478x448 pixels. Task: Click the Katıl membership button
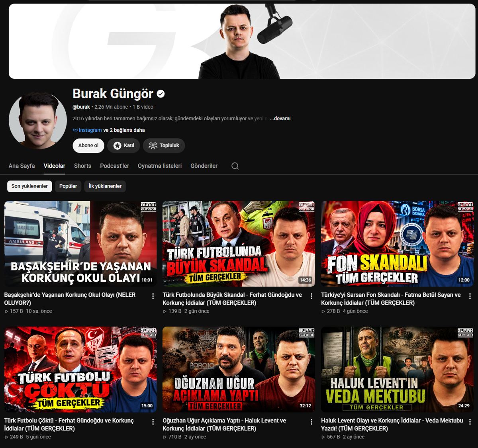pyautogui.click(x=123, y=145)
